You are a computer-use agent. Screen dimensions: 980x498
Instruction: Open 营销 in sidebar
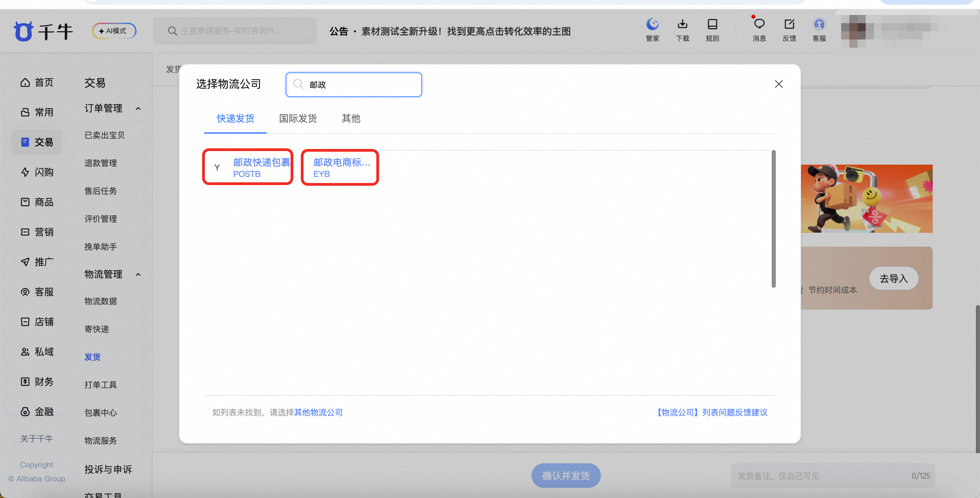click(37, 232)
